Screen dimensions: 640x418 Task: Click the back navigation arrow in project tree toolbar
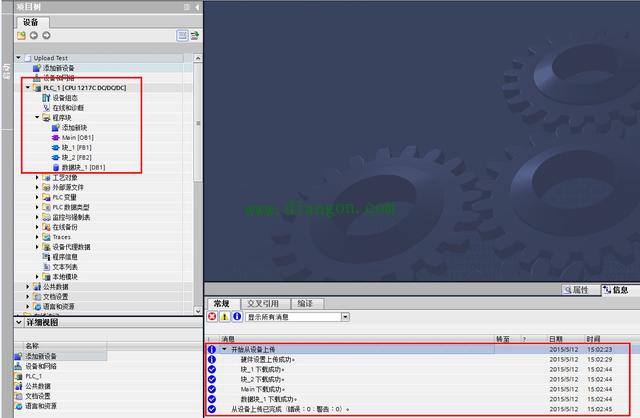pyautogui.click(x=35, y=35)
